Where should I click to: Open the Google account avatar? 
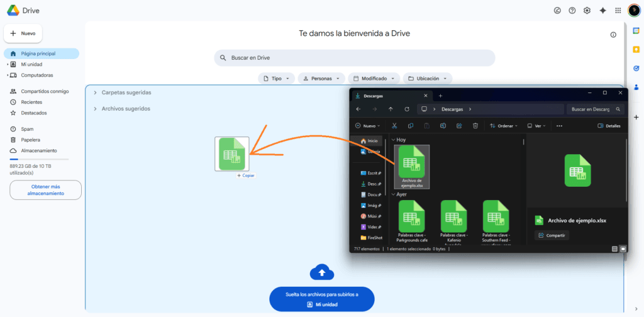pyautogui.click(x=634, y=11)
